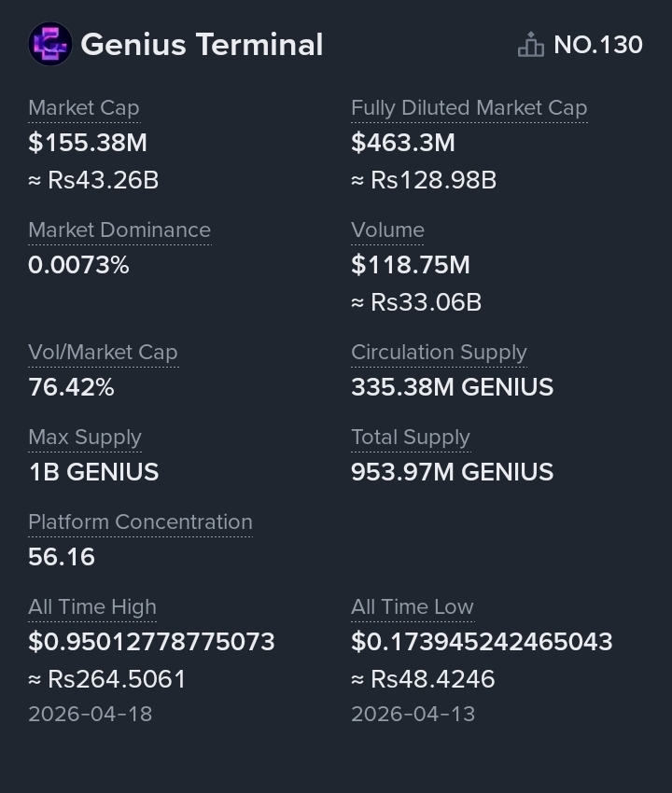Click the Market Dominance label
This screenshot has width=672, height=793.
tap(119, 230)
